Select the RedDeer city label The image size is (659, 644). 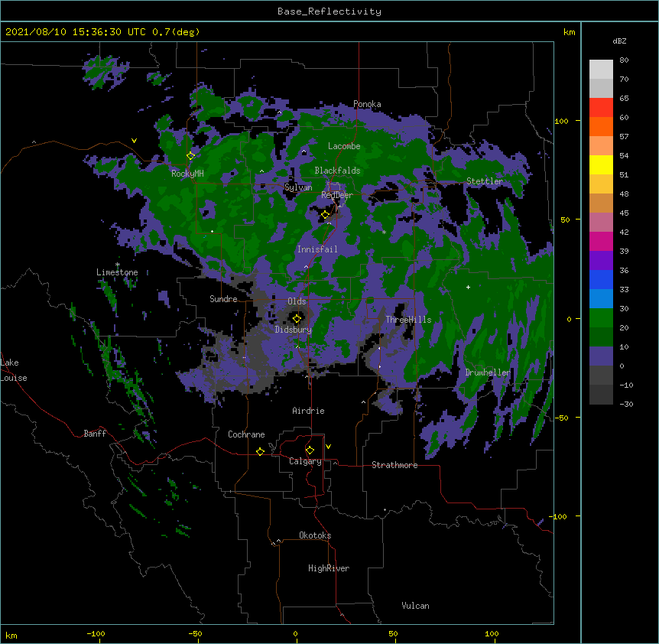pos(337,195)
